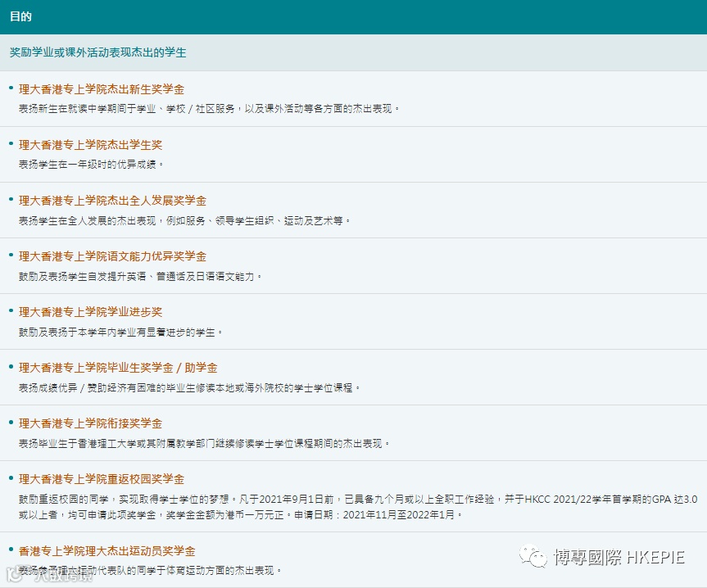Open 香港专上学院理大杰出运动员奖学金 link
The height and width of the screenshot is (588, 707).
click(x=107, y=551)
